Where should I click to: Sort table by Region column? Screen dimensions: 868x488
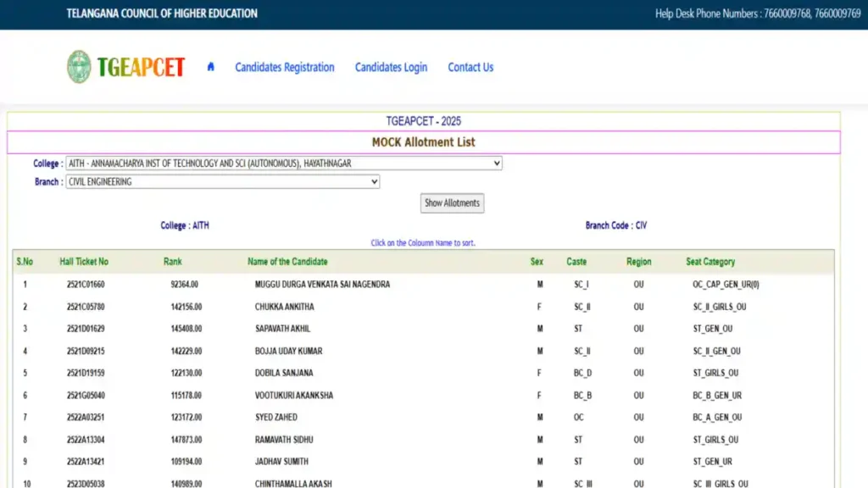point(639,262)
